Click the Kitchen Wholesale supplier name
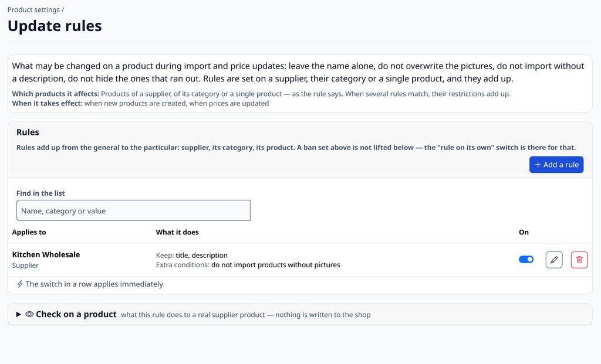601x364 pixels. pyautogui.click(x=46, y=254)
